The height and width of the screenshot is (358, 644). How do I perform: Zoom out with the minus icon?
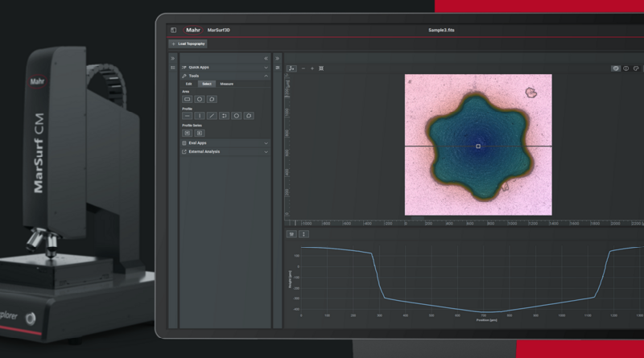point(303,68)
